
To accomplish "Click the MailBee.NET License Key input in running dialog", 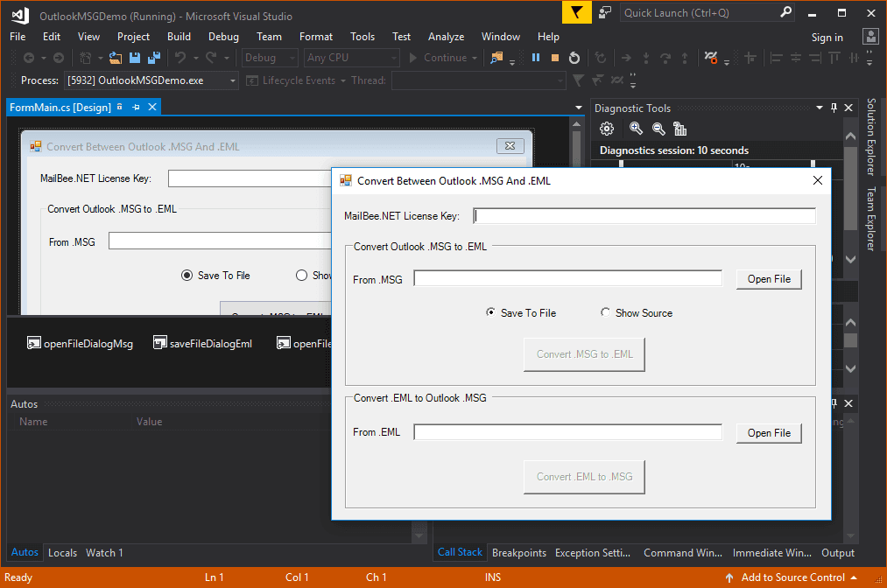I will coord(644,216).
